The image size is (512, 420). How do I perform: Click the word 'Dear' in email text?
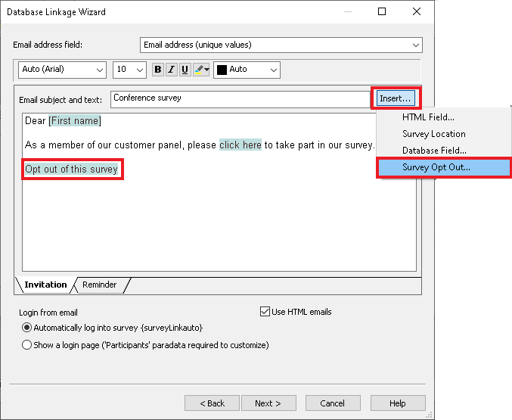coord(36,121)
